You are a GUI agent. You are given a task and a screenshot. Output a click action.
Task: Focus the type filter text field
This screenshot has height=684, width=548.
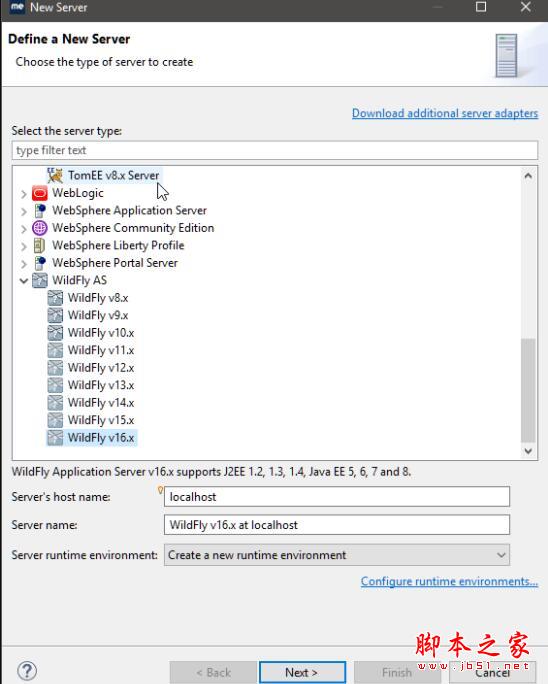(274, 150)
